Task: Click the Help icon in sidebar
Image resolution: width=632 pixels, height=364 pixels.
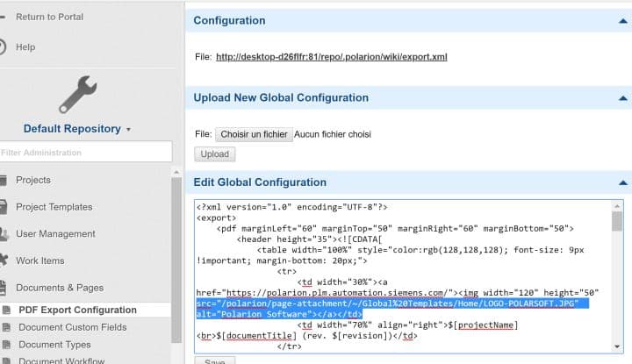Action: (x=3, y=46)
